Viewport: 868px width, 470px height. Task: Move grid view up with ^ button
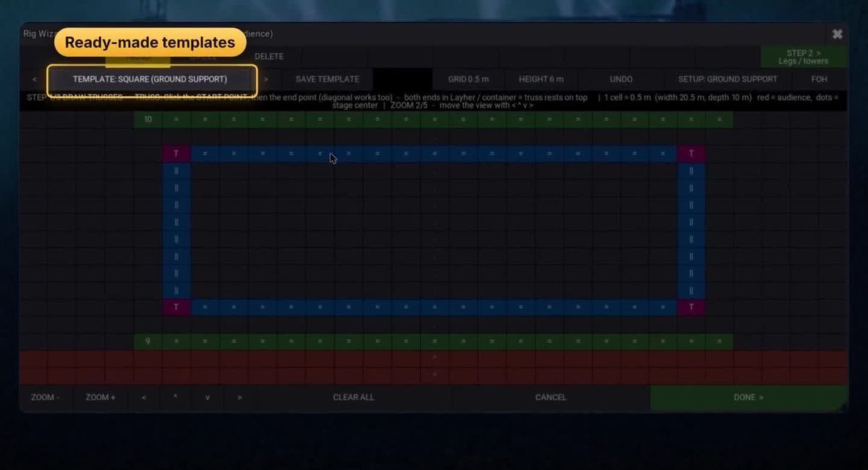coord(175,397)
